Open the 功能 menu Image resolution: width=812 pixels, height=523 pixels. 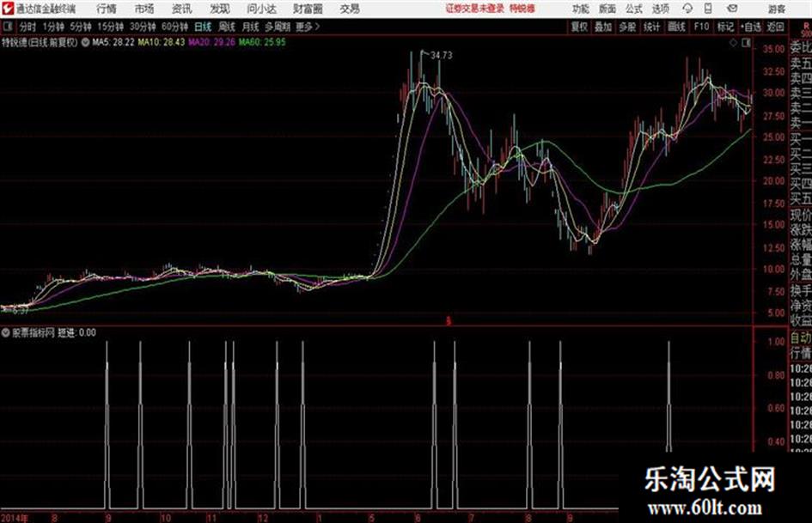click(581, 9)
